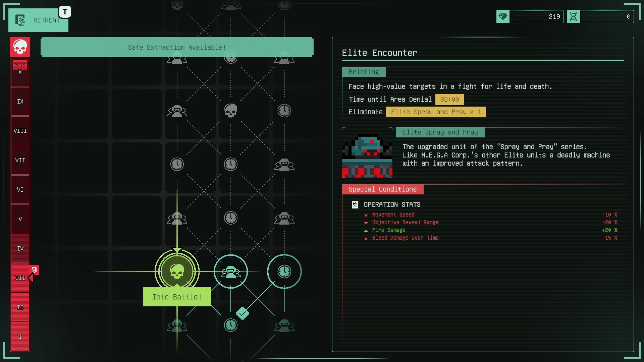The width and height of the screenshot is (644, 362).
Task: Select the soldier node left of the grey skull
Action: tap(177, 111)
